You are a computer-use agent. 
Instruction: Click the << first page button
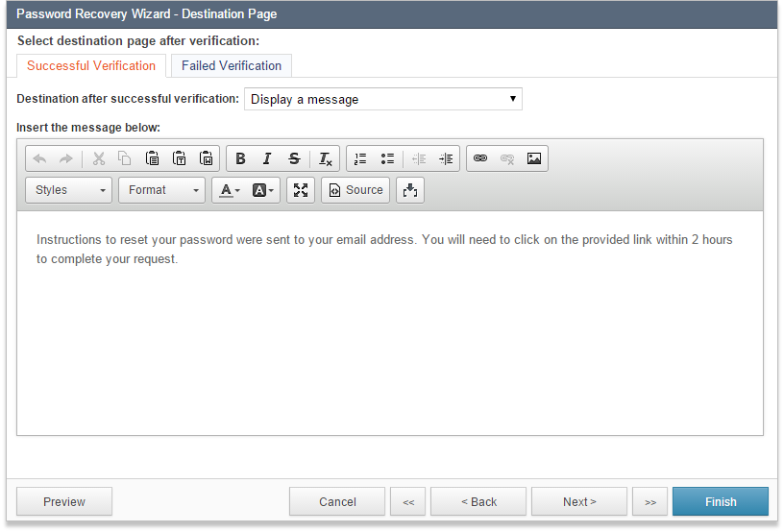(x=408, y=501)
